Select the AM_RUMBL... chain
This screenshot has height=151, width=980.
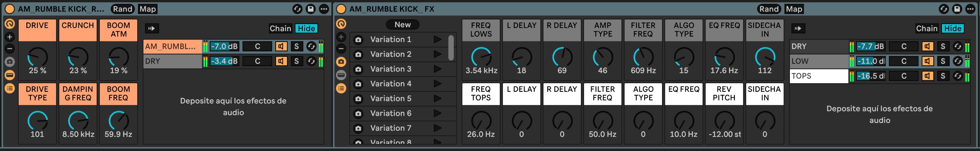[172, 46]
